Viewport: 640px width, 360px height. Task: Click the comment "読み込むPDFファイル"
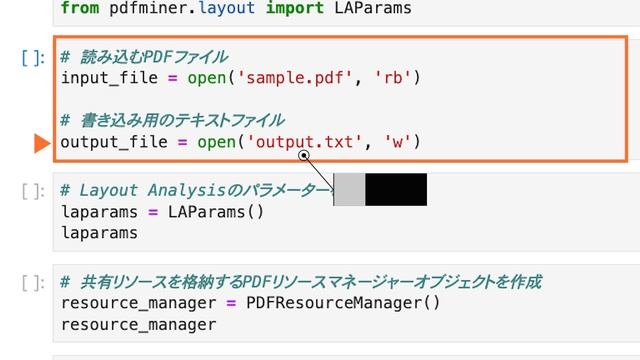point(144,57)
